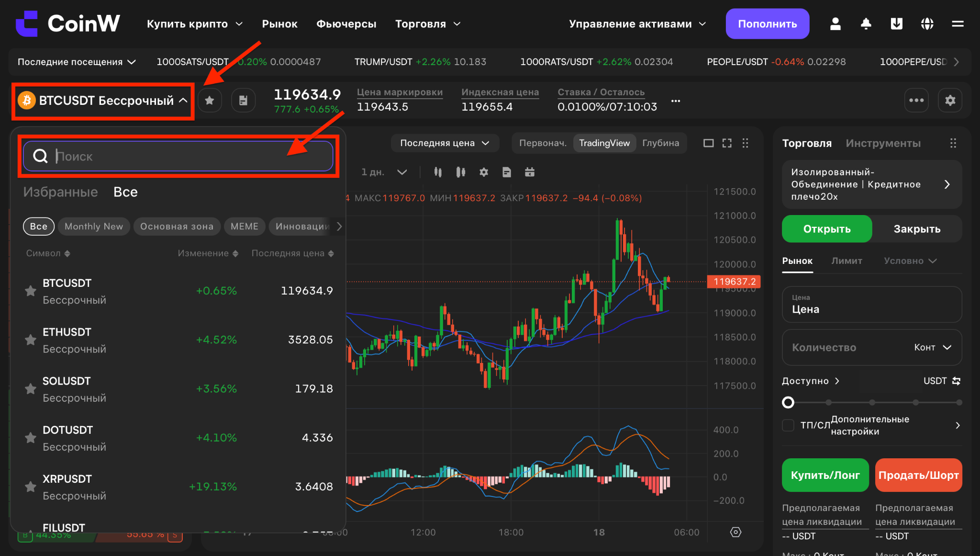Open the 1 дн. timeframe dropdown

coord(384,172)
